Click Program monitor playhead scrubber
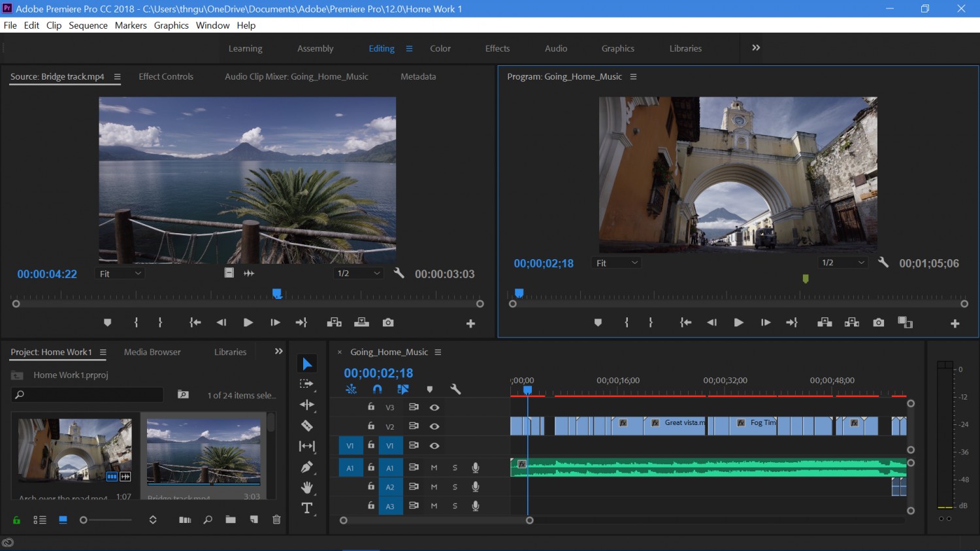This screenshot has width=980, height=551. (519, 293)
